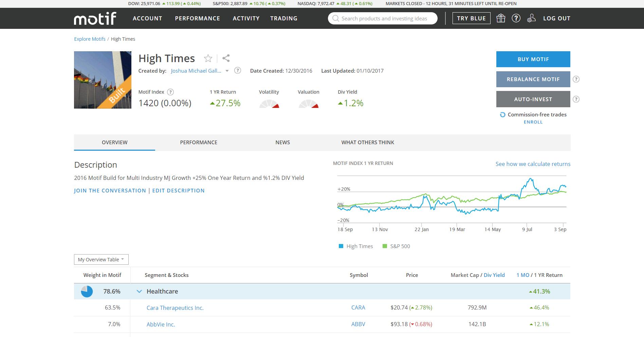
Task: Expand the creator name dropdown arrow
Action: (x=227, y=71)
